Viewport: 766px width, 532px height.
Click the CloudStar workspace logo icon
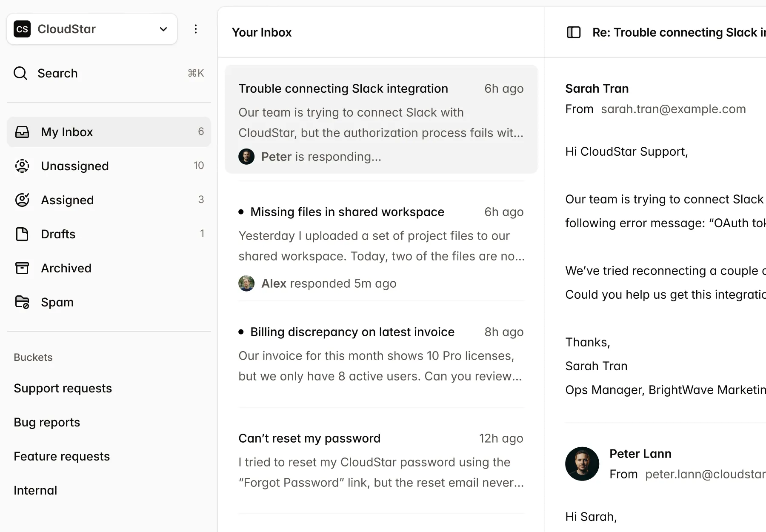(x=22, y=29)
